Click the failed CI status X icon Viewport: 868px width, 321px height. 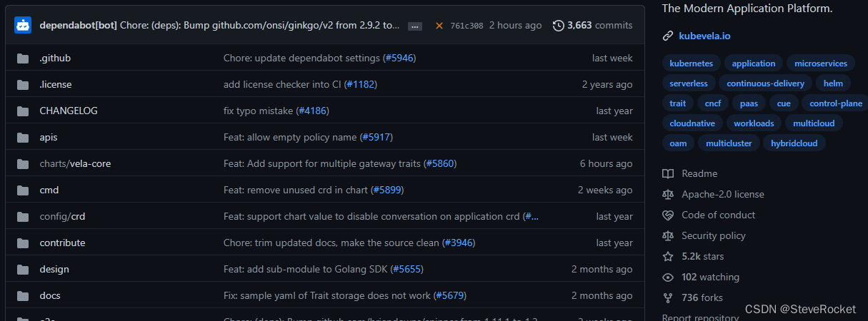point(439,26)
